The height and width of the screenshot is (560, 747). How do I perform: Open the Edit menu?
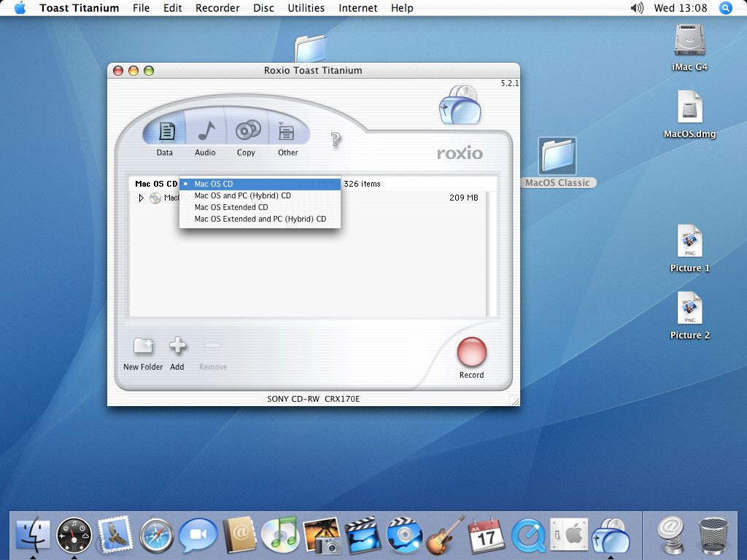(x=172, y=8)
